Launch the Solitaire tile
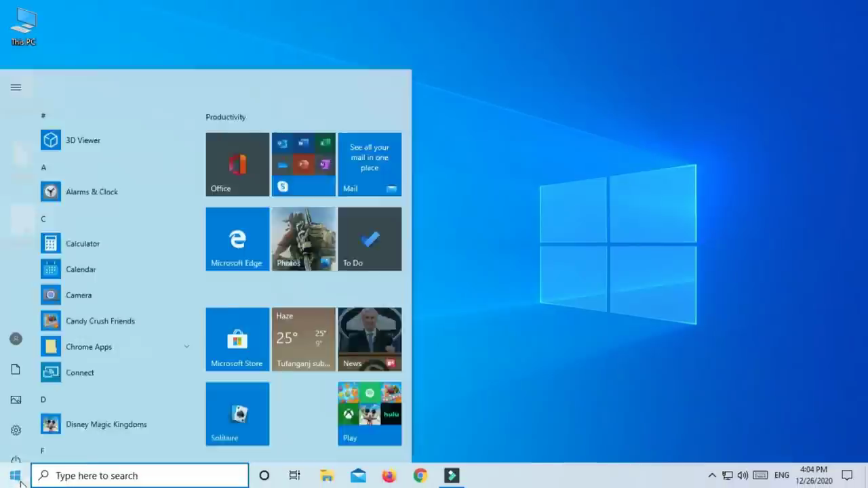Viewport: 868px width, 488px height. [237, 413]
